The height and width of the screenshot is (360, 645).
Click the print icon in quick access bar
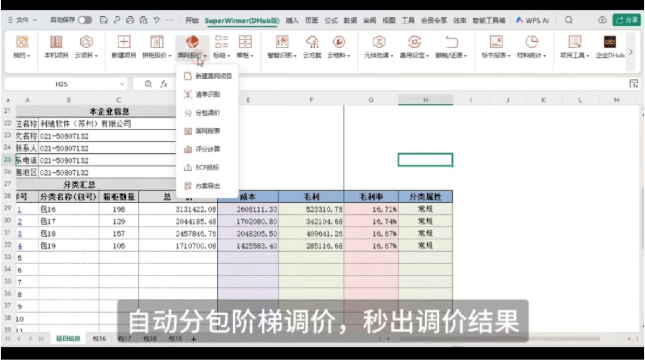point(130,20)
